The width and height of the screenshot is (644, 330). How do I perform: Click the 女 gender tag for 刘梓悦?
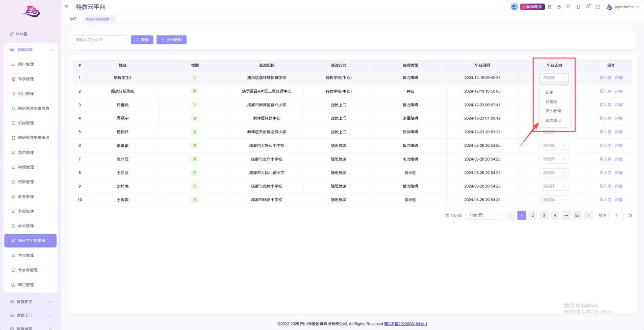195,186
